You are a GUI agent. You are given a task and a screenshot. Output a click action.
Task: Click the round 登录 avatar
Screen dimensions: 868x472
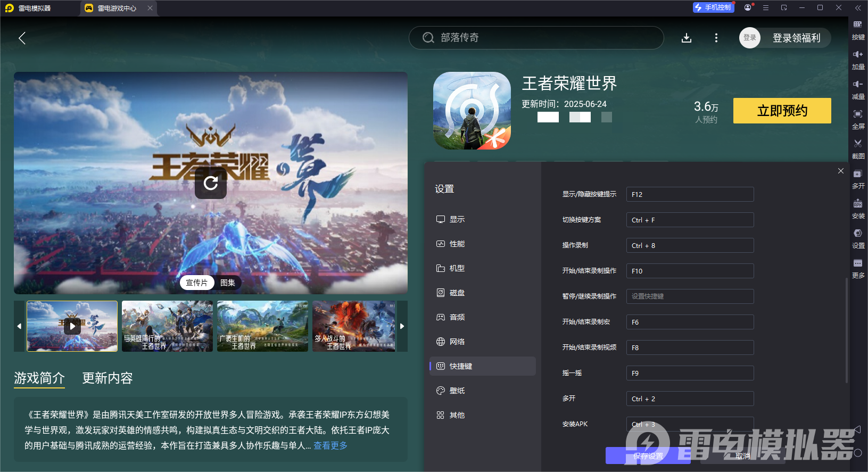750,38
